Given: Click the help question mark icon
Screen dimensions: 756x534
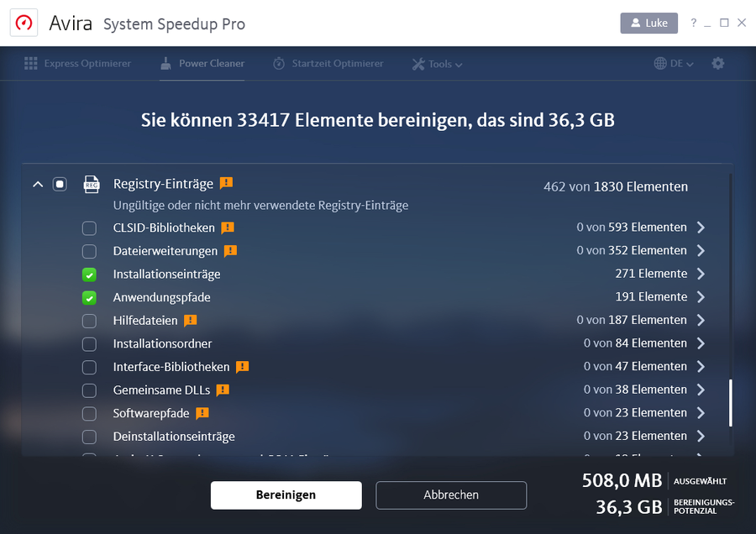Looking at the screenshot, I should click(692, 23).
